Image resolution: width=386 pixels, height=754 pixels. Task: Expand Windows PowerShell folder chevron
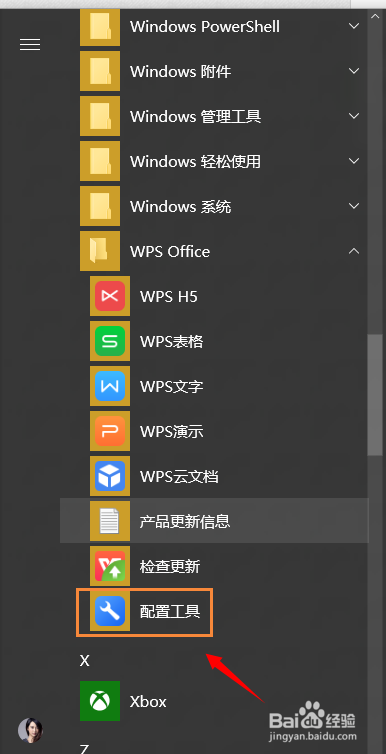(354, 26)
